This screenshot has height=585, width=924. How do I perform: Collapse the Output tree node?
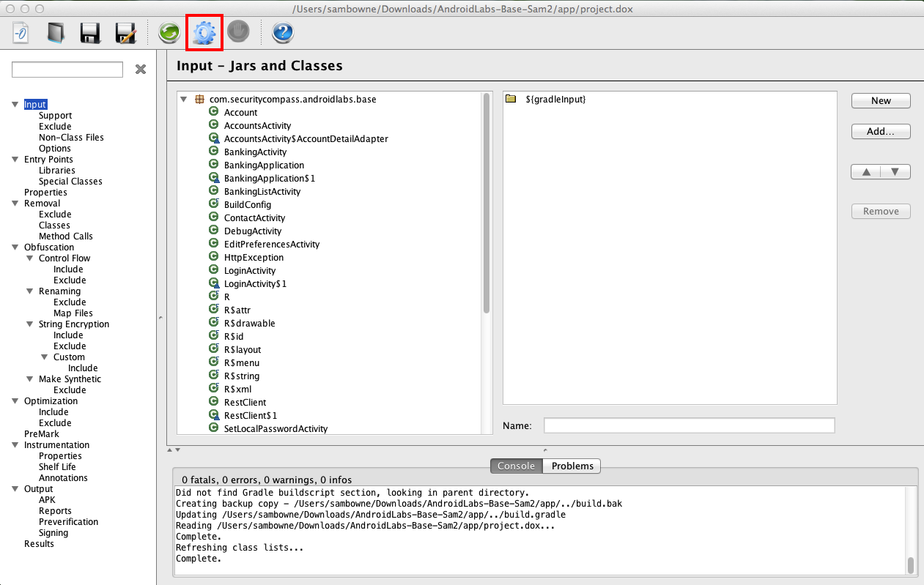click(15, 489)
